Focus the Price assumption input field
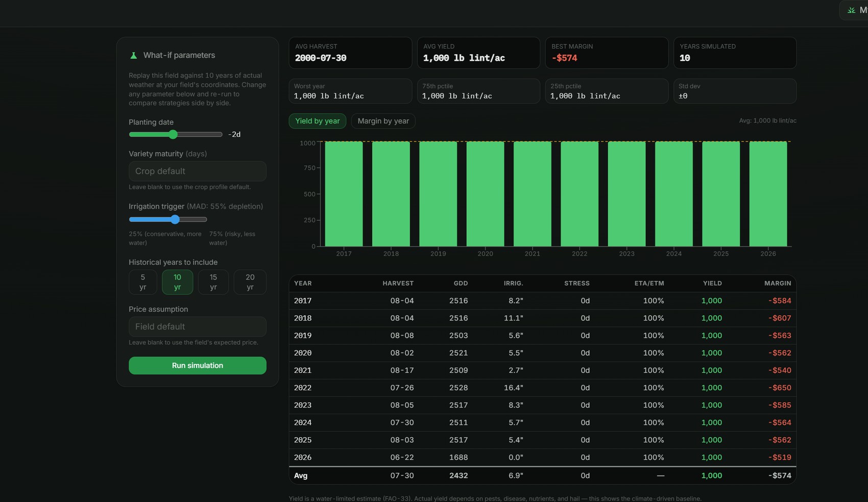868x502 pixels. coord(198,327)
